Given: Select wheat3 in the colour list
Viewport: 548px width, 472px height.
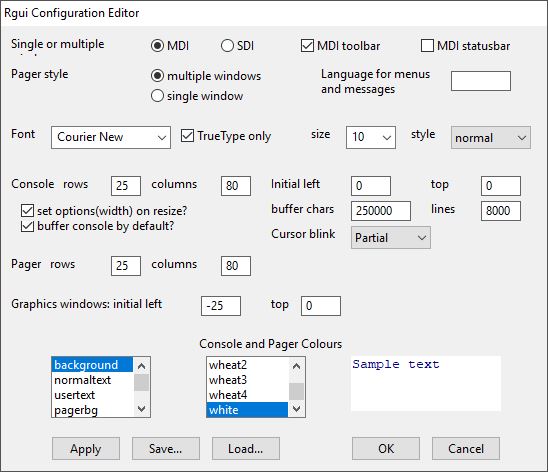Looking at the screenshot, I should coord(247,380).
